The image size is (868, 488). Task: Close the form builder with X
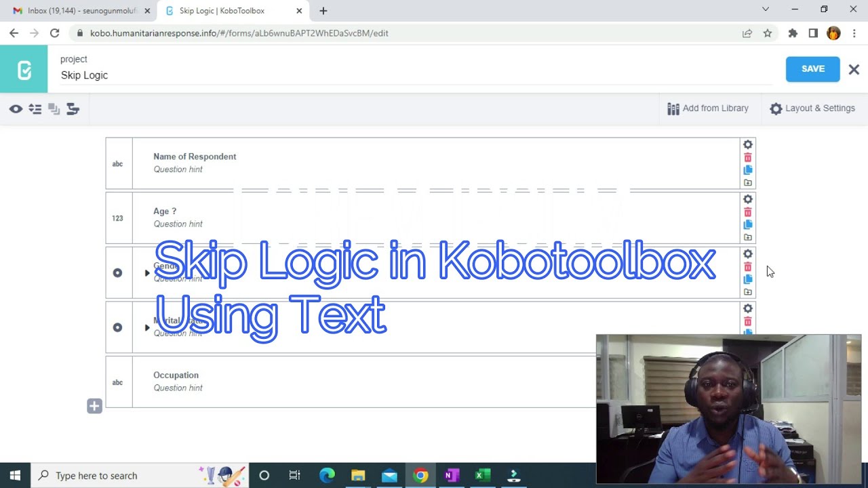tap(854, 69)
